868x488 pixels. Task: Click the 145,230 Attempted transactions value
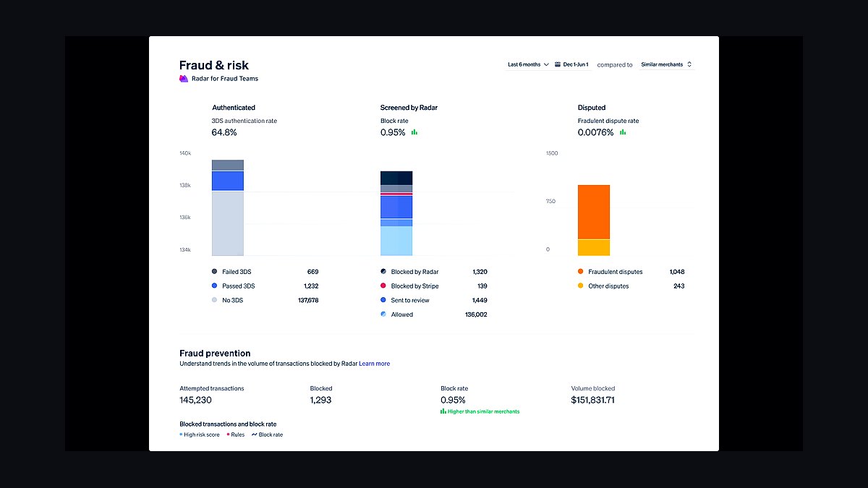[195, 400]
